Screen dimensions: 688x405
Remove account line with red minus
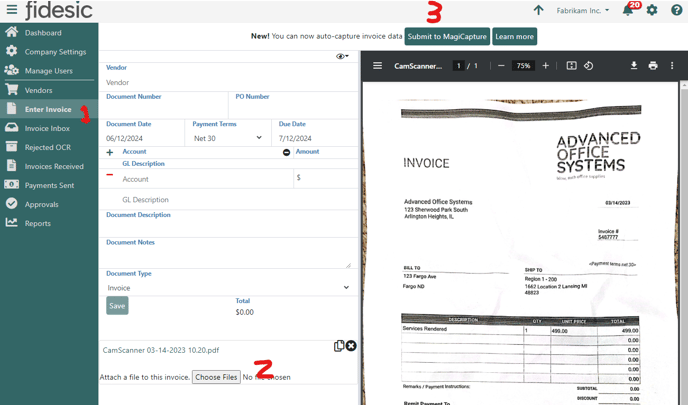110,175
